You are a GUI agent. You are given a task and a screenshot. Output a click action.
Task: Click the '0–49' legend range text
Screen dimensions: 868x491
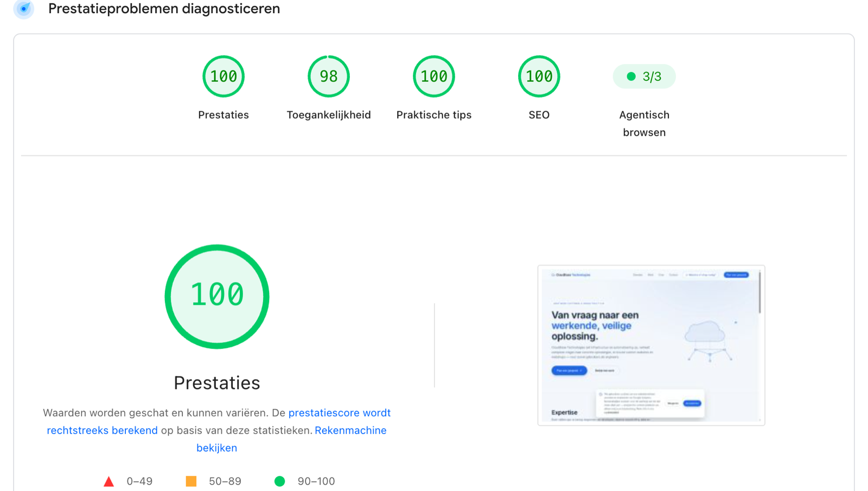pyautogui.click(x=139, y=481)
